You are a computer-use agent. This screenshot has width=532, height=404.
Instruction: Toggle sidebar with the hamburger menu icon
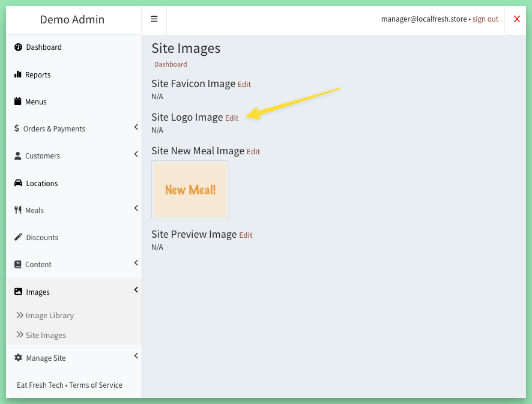click(154, 19)
